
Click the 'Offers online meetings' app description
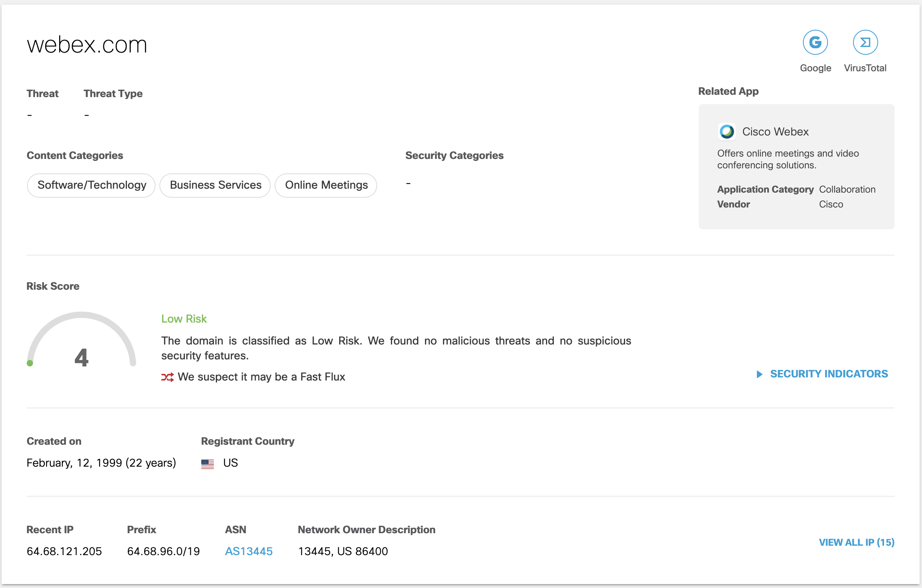(x=788, y=159)
